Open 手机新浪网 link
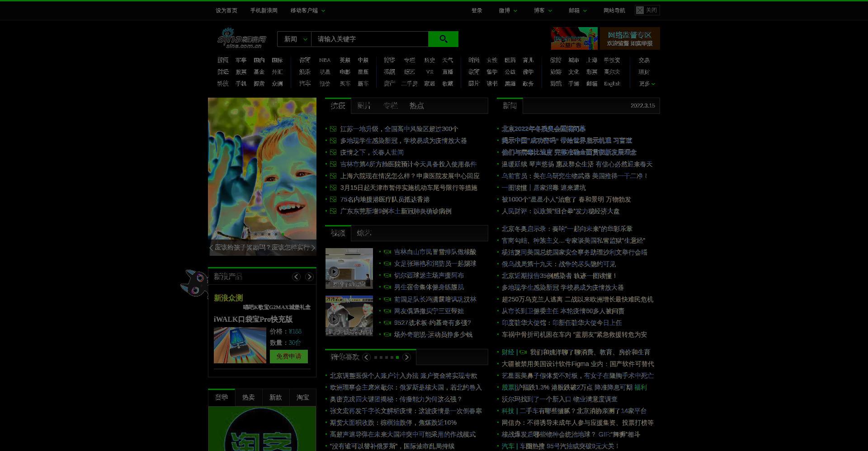Image resolution: width=868 pixels, height=451 pixels. (x=264, y=10)
